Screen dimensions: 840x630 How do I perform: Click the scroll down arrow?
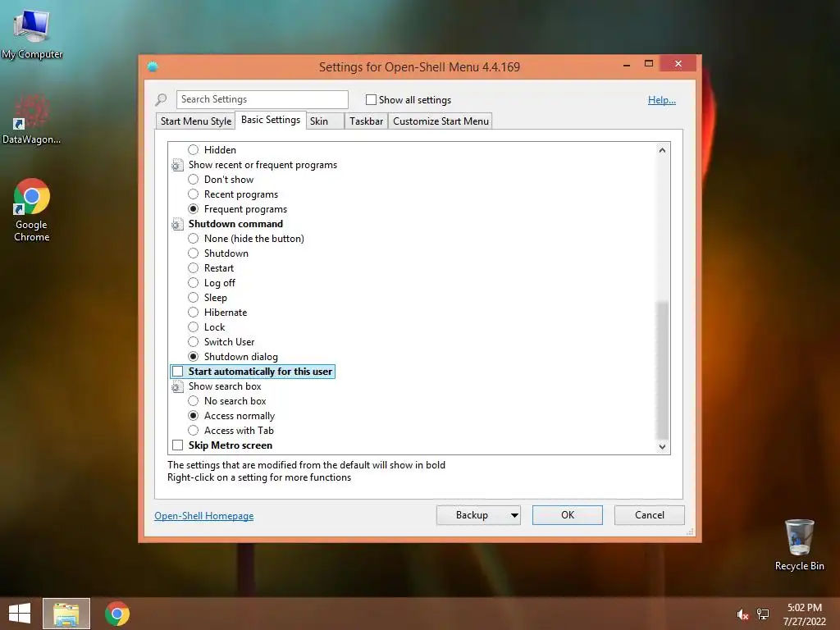click(x=662, y=446)
